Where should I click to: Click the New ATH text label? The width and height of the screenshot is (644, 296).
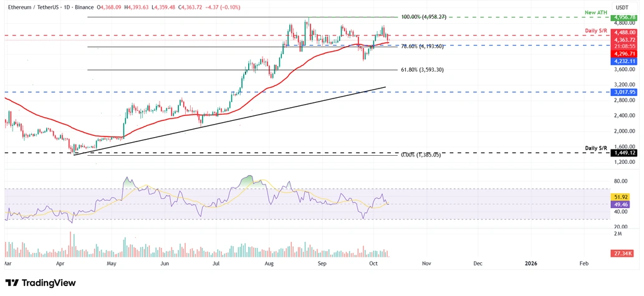[x=597, y=13]
